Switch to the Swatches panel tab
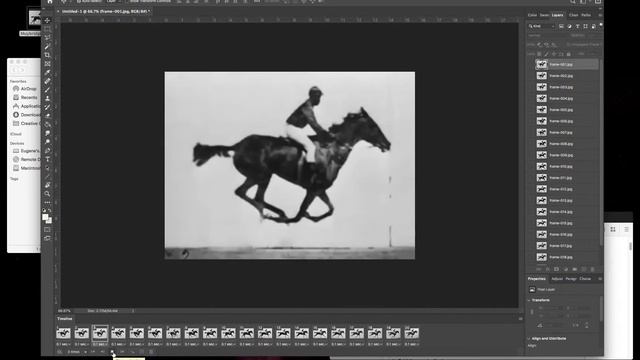Screen dimensions: 640x360 (x=544, y=15)
